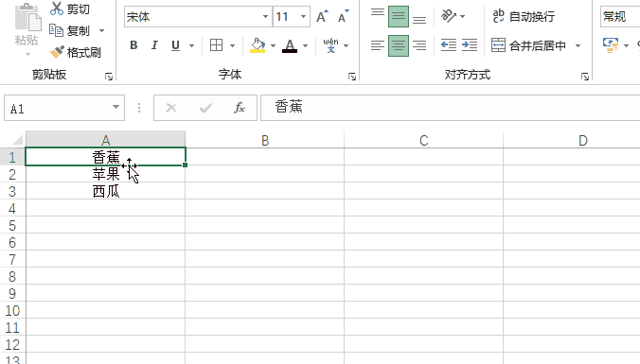This screenshot has height=364, width=640.
Task: Click the Paste (粘贴) clipboard icon
Action: (27, 18)
